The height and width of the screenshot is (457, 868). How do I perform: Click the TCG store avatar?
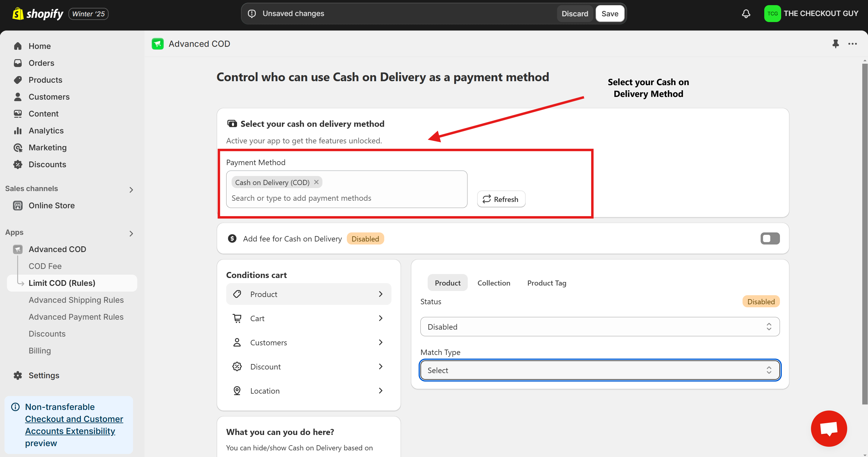[772, 14]
